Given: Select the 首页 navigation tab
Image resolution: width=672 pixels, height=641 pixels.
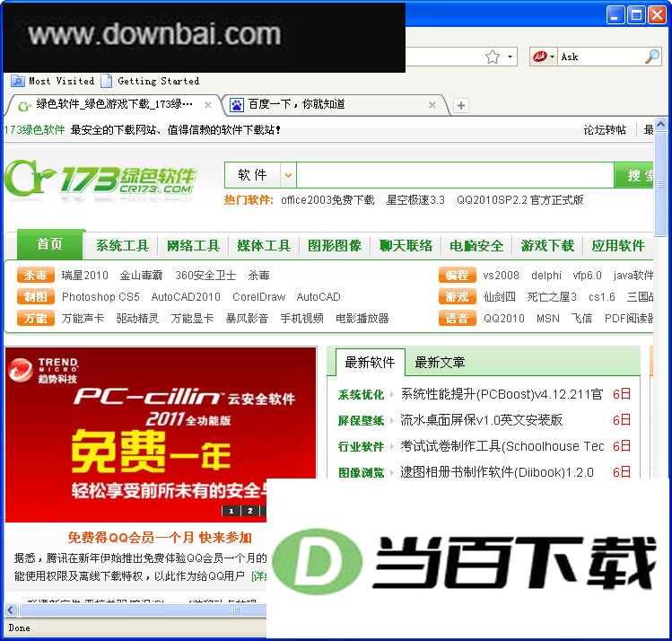Looking at the screenshot, I should coord(49,244).
